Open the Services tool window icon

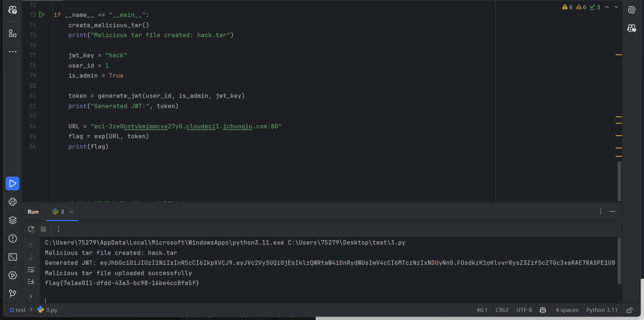(13, 275)
